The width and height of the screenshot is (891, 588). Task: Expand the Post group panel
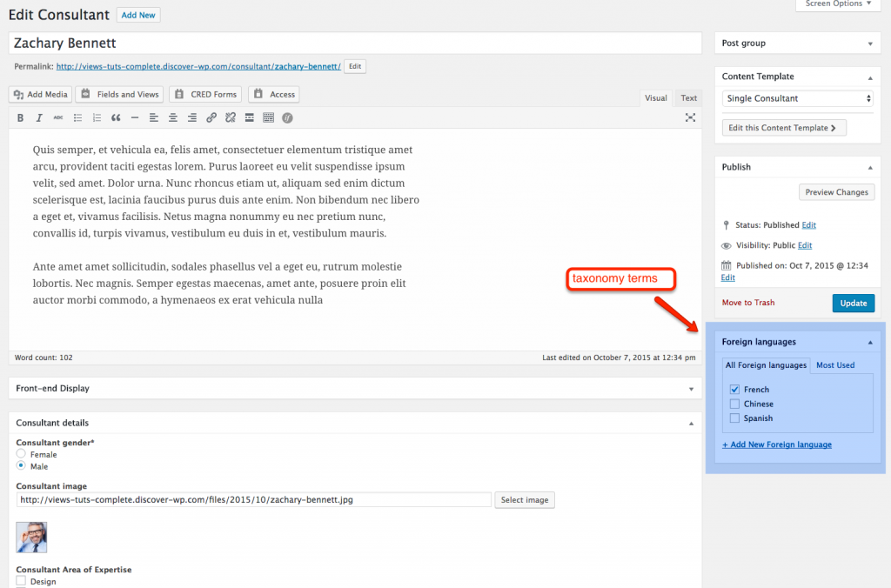[798, 43]
